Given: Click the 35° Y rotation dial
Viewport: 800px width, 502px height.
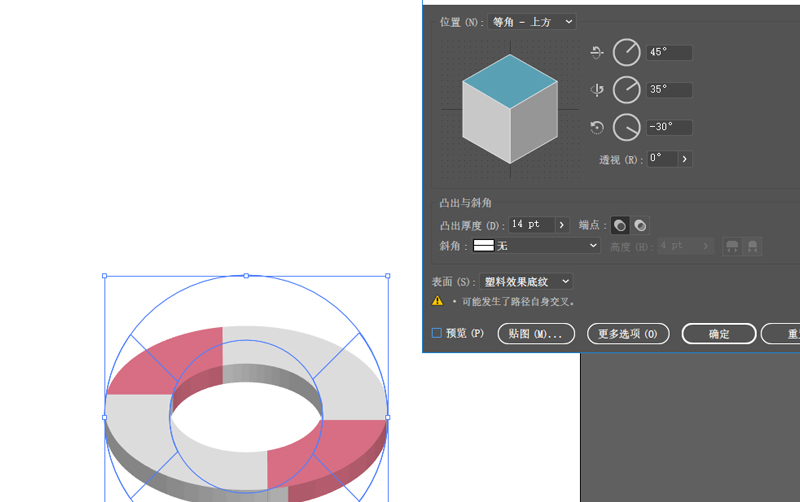Looking at the screenshot, I should [627, 90].
